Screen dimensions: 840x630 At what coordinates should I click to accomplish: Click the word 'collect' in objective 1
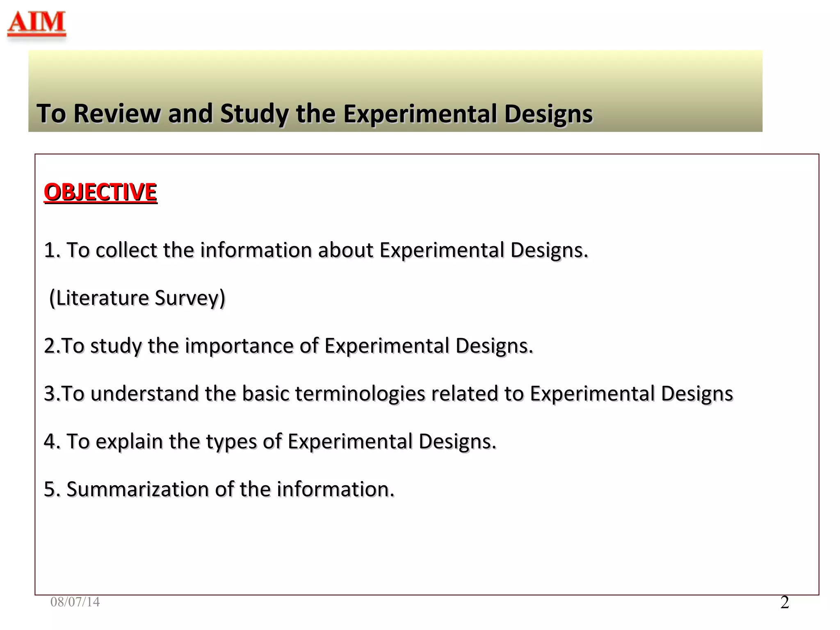[126, 250]
